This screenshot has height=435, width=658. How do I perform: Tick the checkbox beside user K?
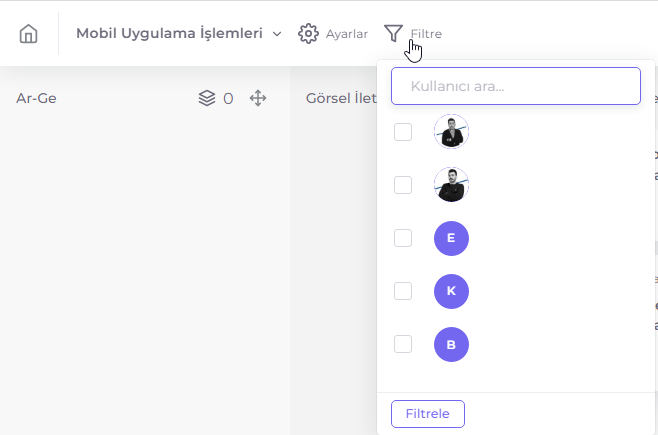403,291
